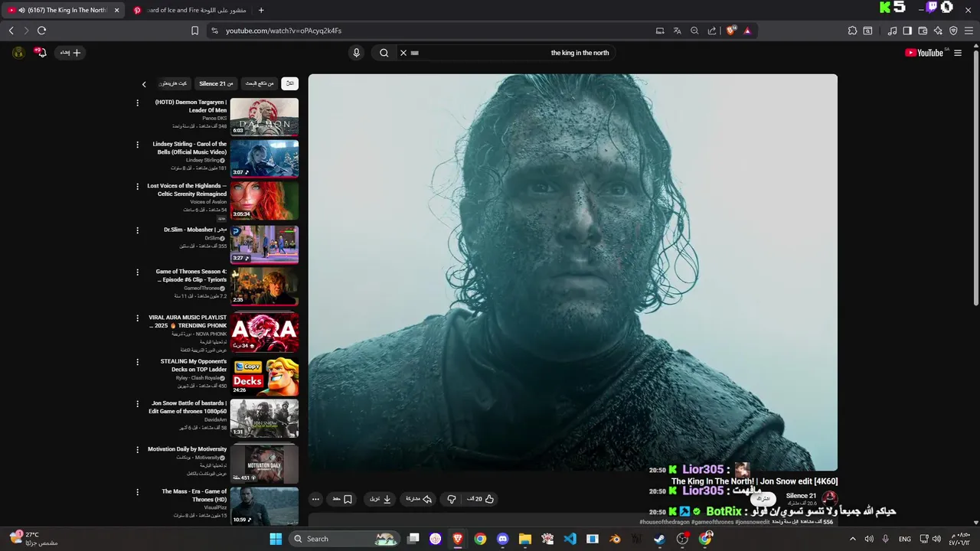Screen dimensions: 980x551
Task: Select the Kit Harington filter chip
Action: click(172, 83)
